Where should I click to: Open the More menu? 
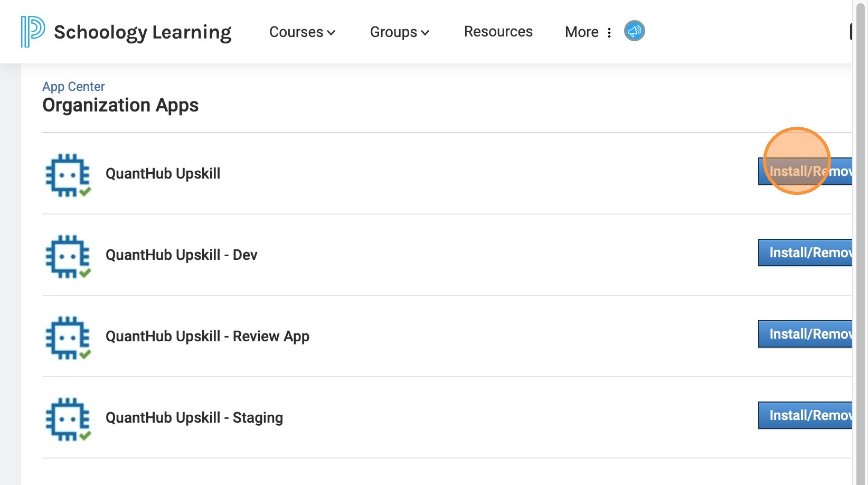[x=588, y=32]
